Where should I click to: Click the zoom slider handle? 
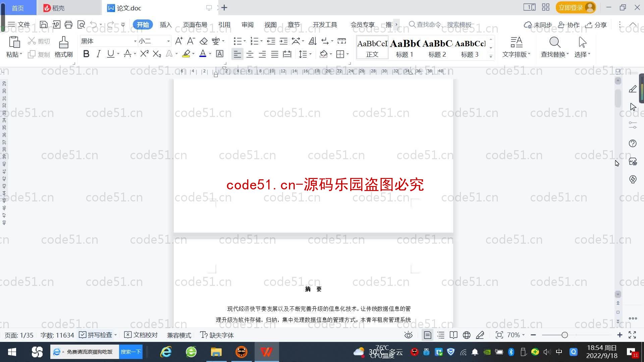(565, 335)
